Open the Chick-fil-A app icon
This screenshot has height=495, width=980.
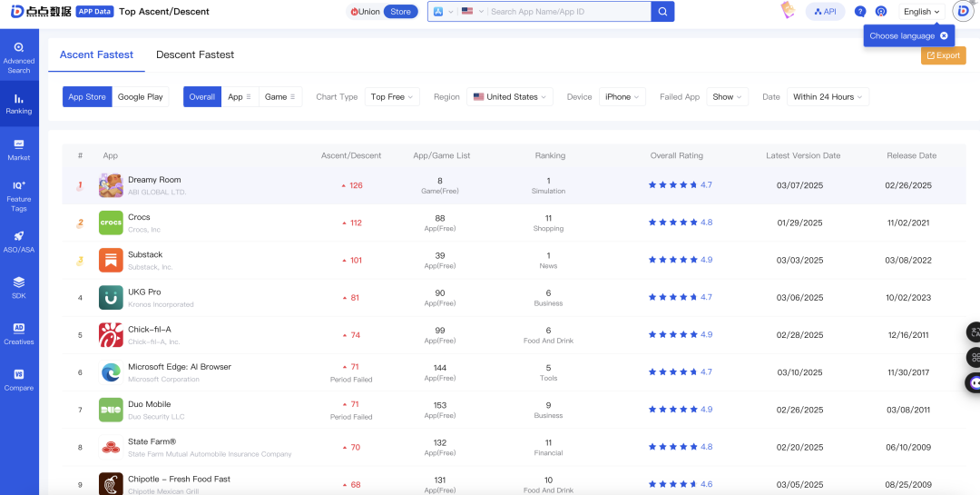click(x=111, y=335)
